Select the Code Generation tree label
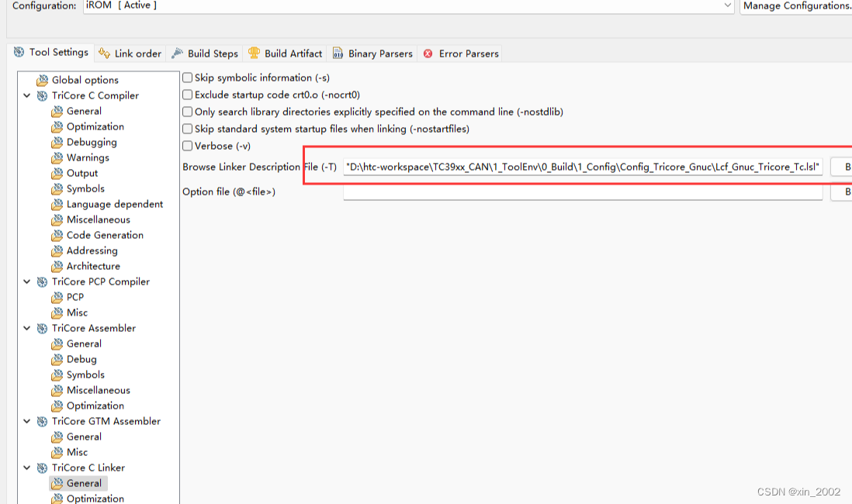 click(105, 235)
